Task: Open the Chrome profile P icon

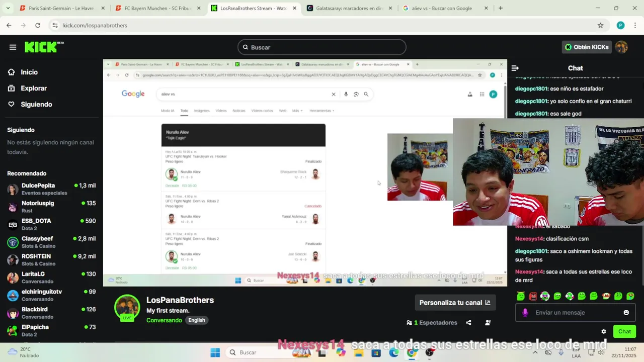Action: tap(620, 25)
